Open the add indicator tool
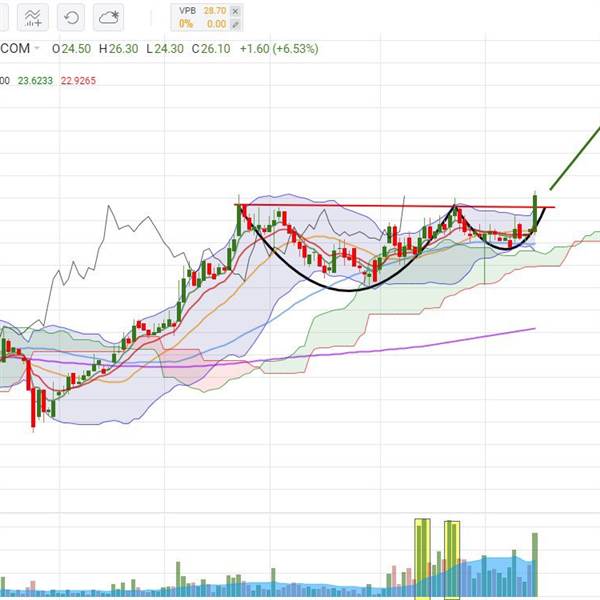The height and width of the screenshot is (600, 600). click(x=33, y=18)
